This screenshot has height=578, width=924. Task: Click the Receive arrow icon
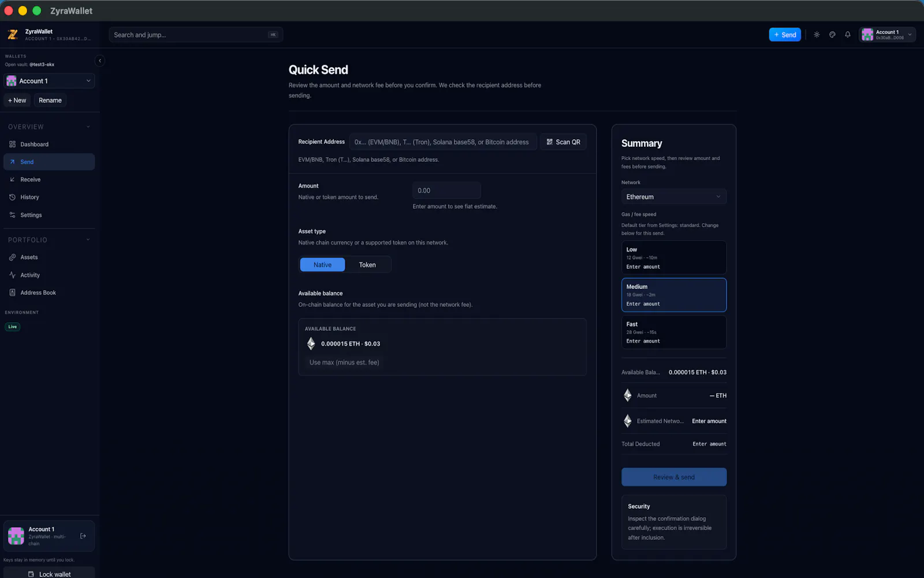[x=12, y=180]
